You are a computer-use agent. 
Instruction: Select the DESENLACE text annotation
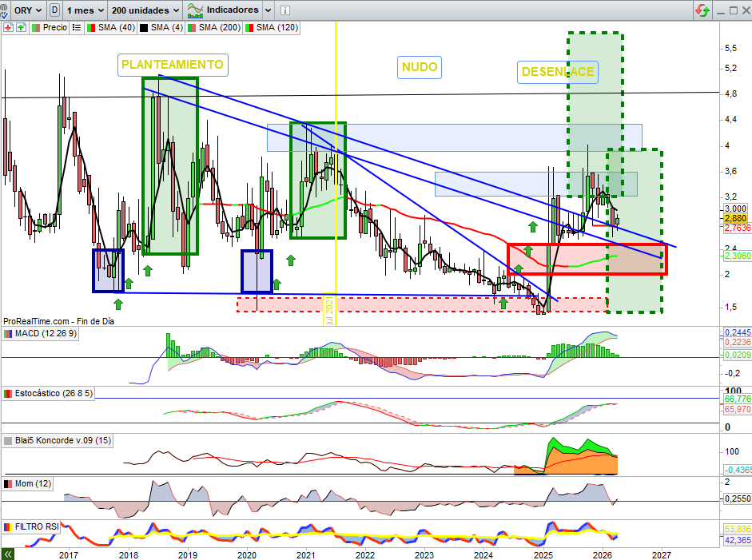coord(558,72)
